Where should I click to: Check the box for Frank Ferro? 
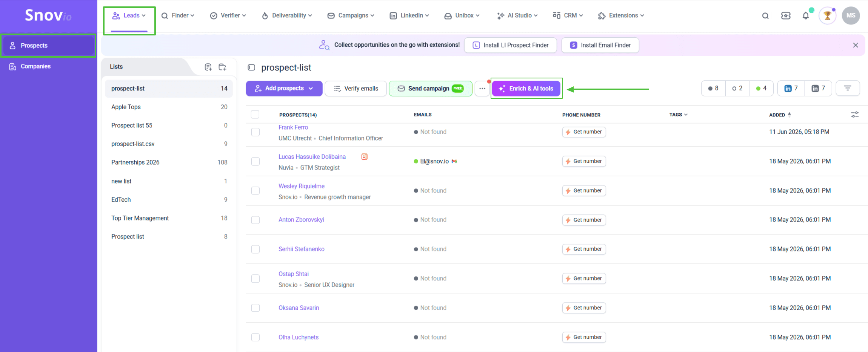255,132
